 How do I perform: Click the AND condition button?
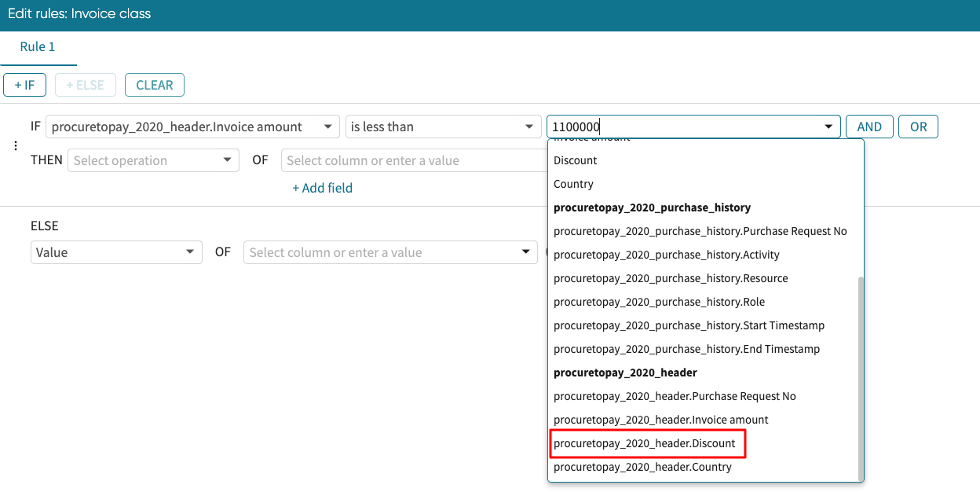pos(869,127)
